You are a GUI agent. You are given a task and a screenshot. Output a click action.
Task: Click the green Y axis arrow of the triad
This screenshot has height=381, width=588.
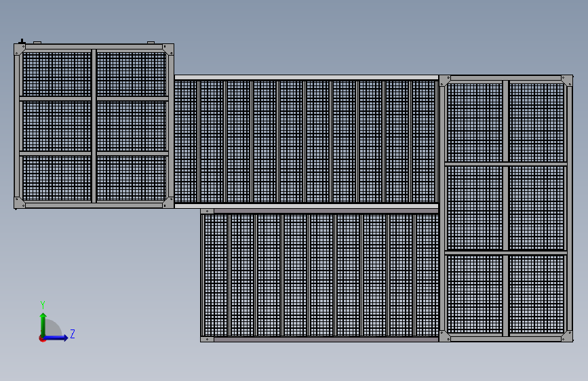(x=43, y=324)
